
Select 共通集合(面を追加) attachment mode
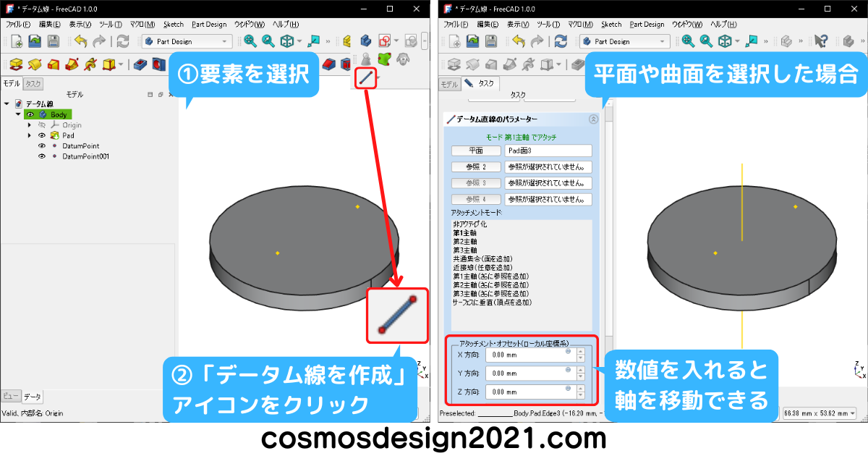tap(482, 259)
